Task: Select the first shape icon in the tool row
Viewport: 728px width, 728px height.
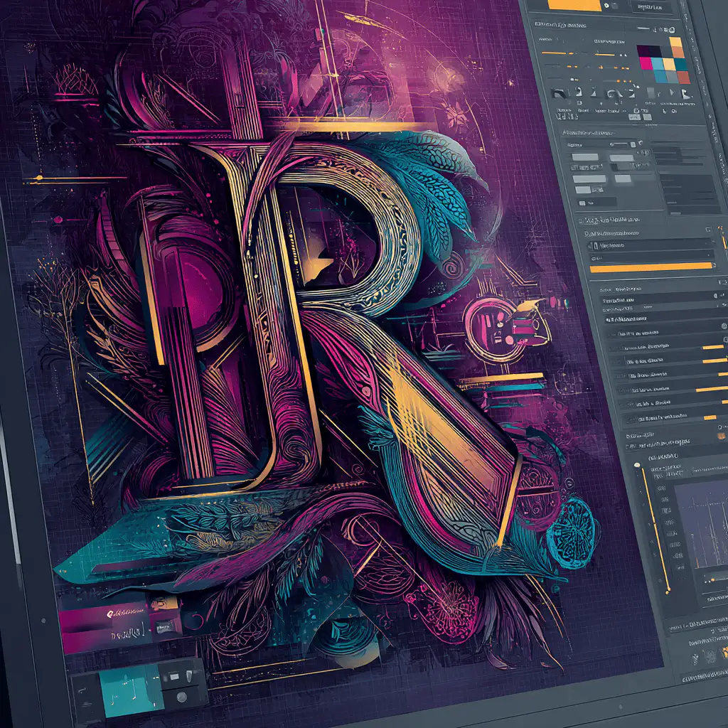Action: [x=560, y=92]
